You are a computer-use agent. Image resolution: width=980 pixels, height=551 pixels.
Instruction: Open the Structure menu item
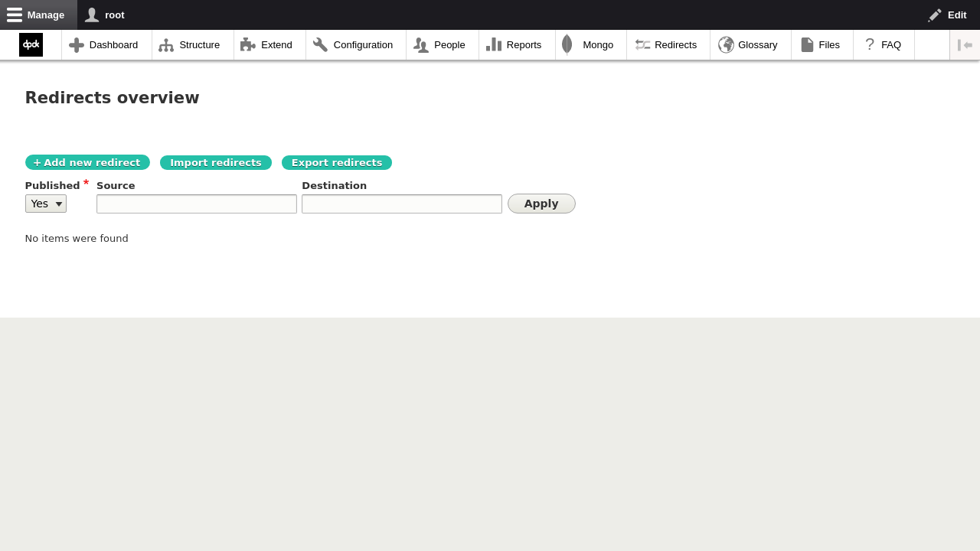(193, 45)
